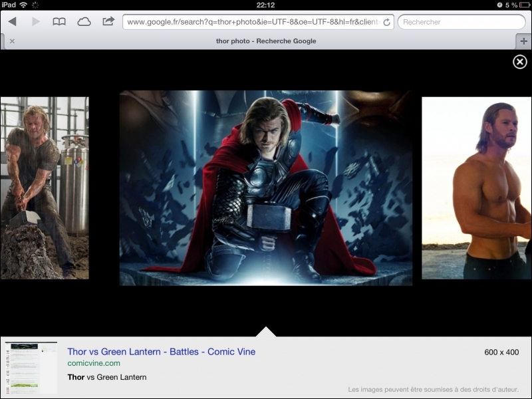Click the google.fr URL address field
The height and width of the screenshot is (399, 532).
coord(258,22)
